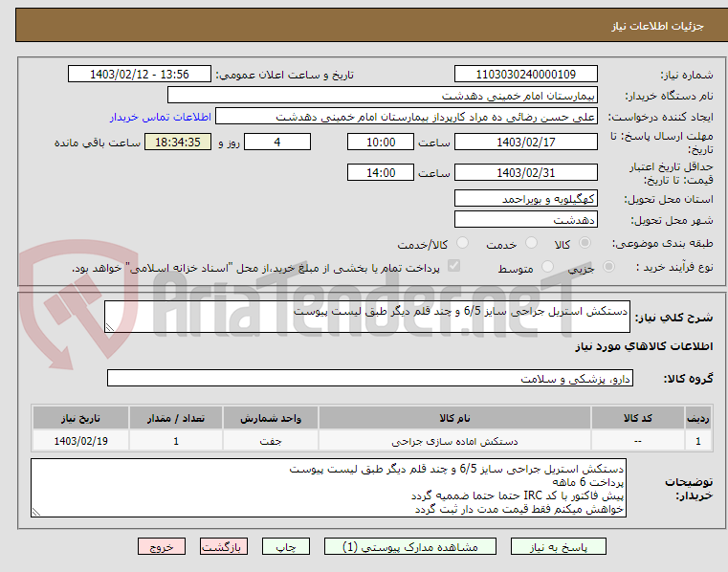Click the price validity date 1403/02/31
This screenshot has width=728, height=572.
[x=525, y=172]
